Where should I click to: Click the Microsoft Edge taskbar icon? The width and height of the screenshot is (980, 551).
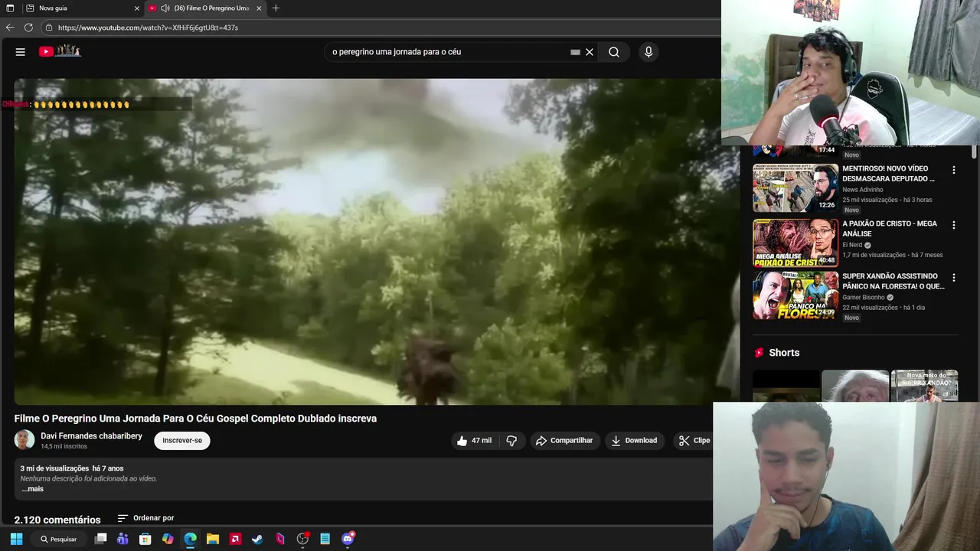191,539
